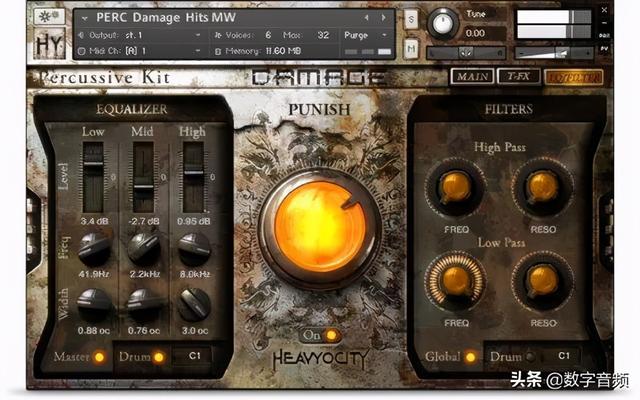Turn the Low Pass RESO knob

click(x=542, y=282)
